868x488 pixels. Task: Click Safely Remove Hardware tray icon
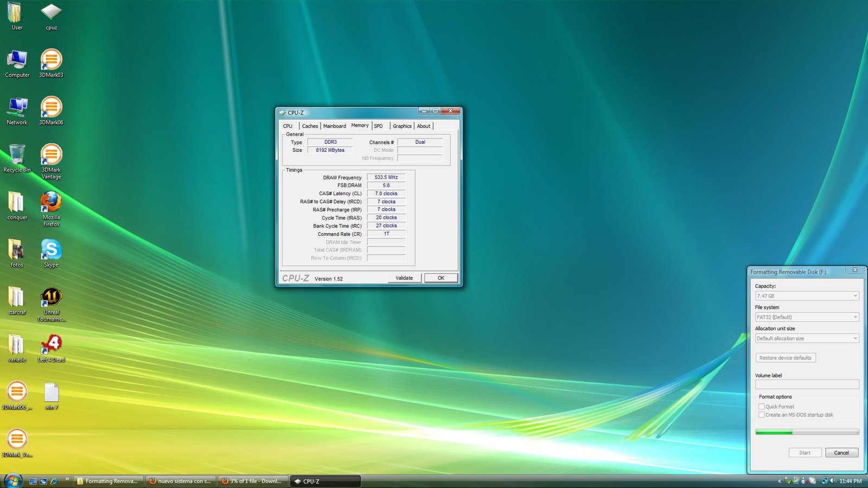(788, 481)
